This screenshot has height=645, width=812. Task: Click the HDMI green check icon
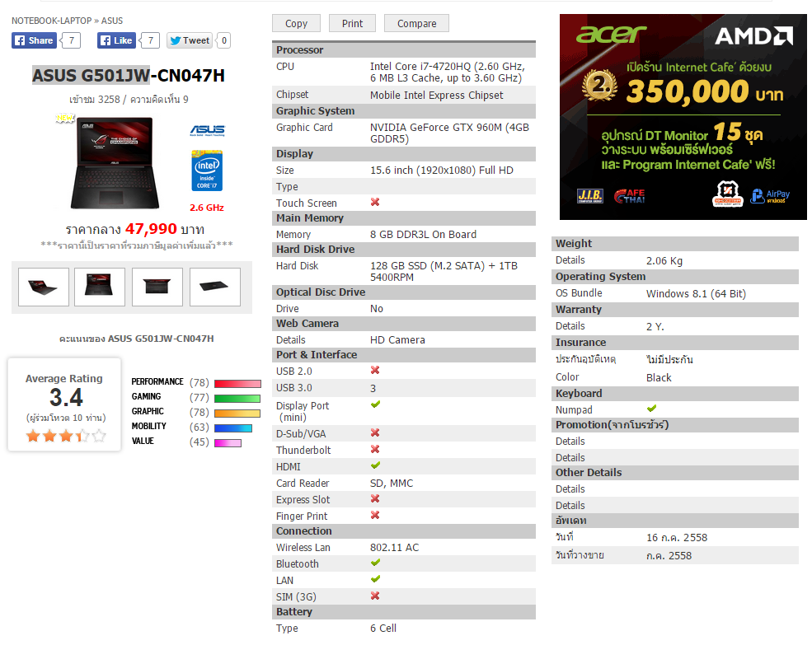pyautogui.click(x=375, y=465)
